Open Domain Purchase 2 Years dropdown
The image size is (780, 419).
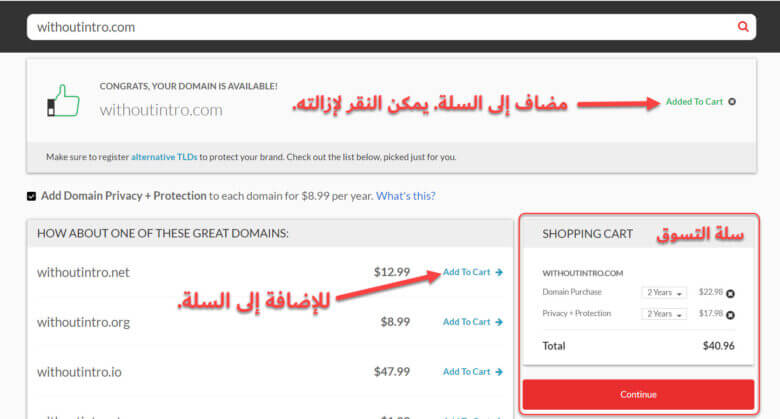tap(664, 293)
